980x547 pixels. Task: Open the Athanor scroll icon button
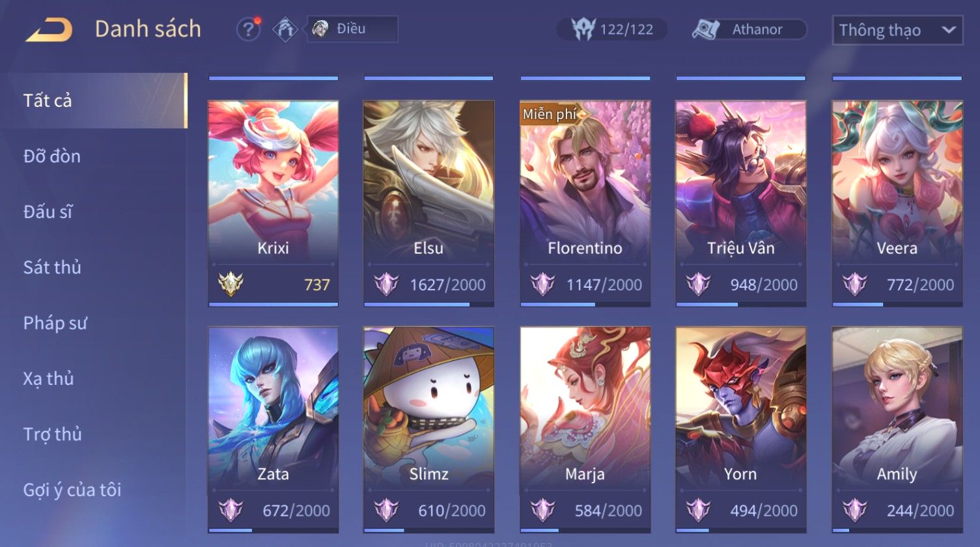click(705, 29)
